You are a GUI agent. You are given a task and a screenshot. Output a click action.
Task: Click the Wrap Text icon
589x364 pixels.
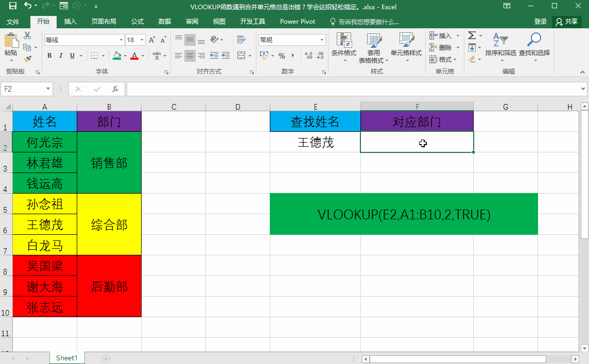(241, 40)
